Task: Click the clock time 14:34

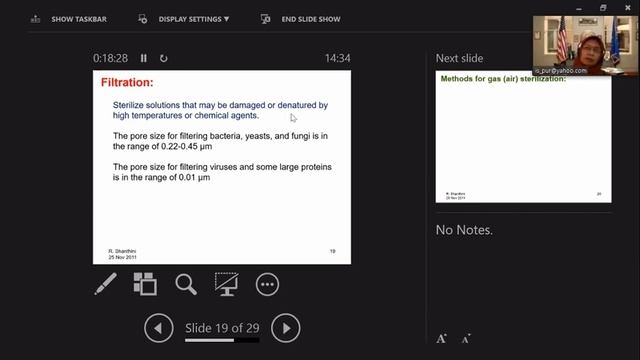Action: coord(338,58)
